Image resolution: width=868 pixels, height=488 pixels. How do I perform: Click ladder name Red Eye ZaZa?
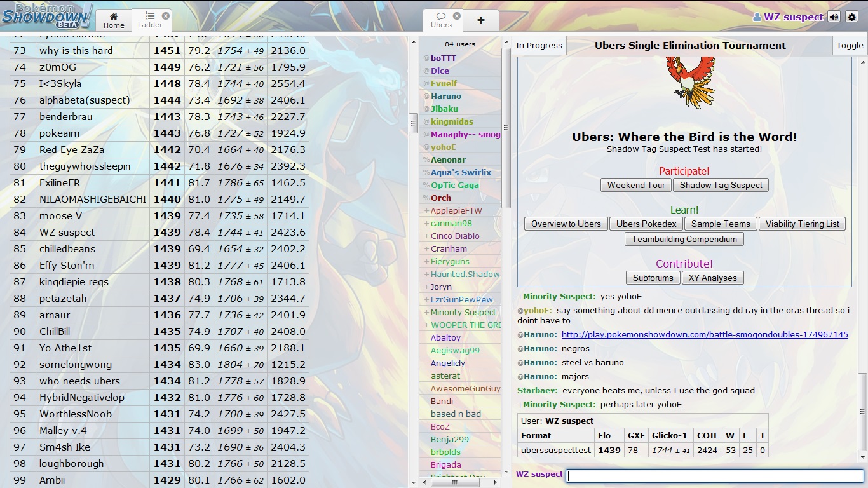click(x=72, y=150)
